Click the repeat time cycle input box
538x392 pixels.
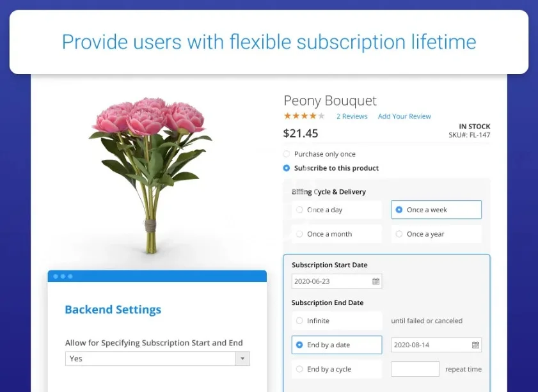tap(415, 369)
